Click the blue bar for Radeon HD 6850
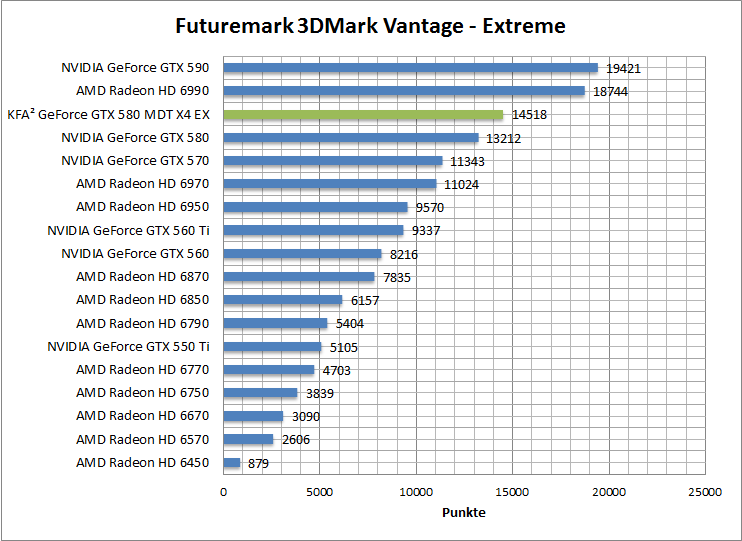 (x=283, y=299)
